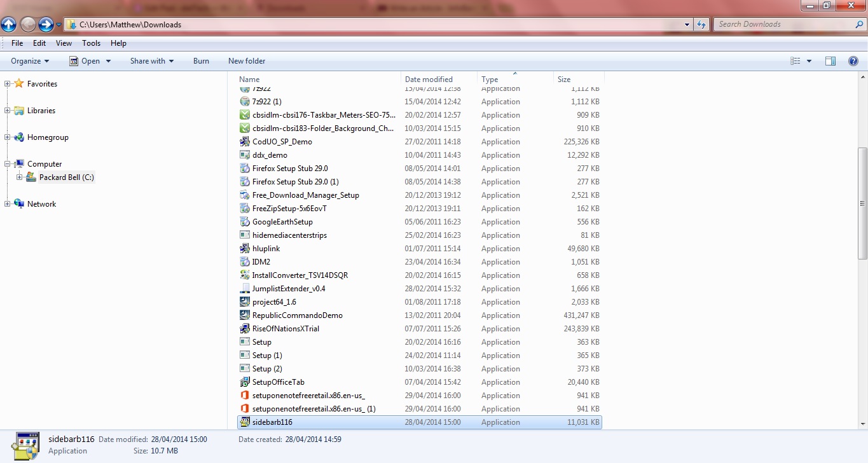This screenshot has width=868, height=463.
Task: Open the Organize dropdown
Action: (30, 61)
